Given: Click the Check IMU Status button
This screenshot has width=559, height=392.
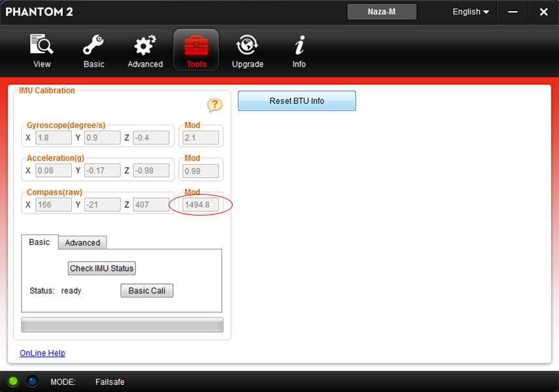Looking at the screenshot, I should (x=101, y=269).
